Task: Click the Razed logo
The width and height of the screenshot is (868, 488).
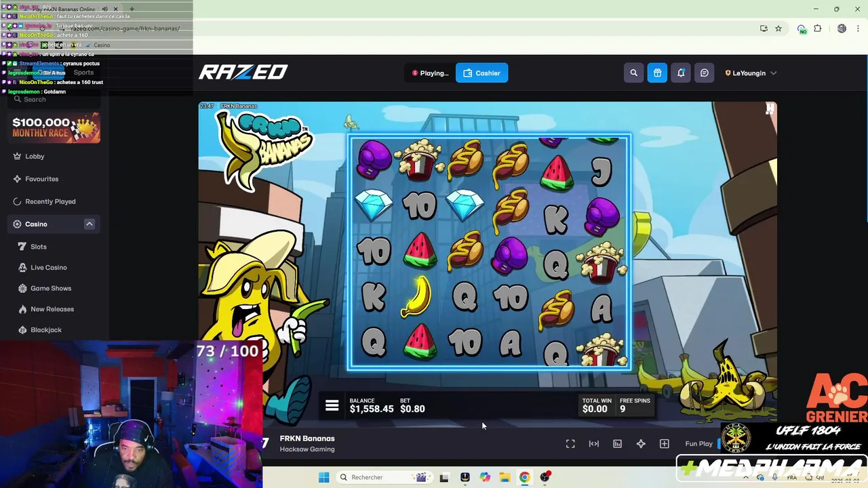Action: [243, 72]
